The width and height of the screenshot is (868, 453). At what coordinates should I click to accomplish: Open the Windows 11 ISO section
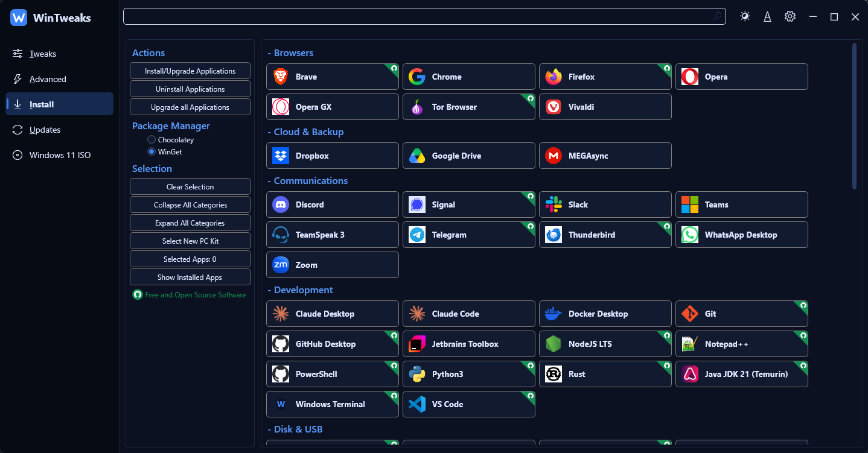pos(60,155)
